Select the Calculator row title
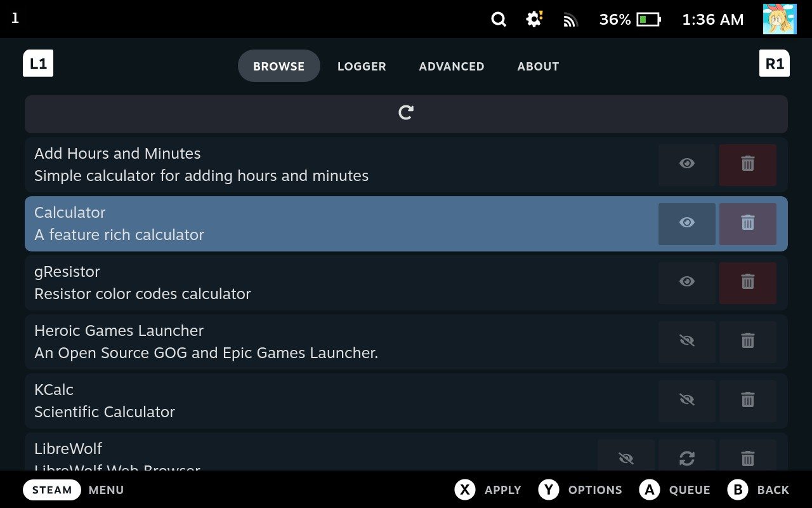 [70, 213]
